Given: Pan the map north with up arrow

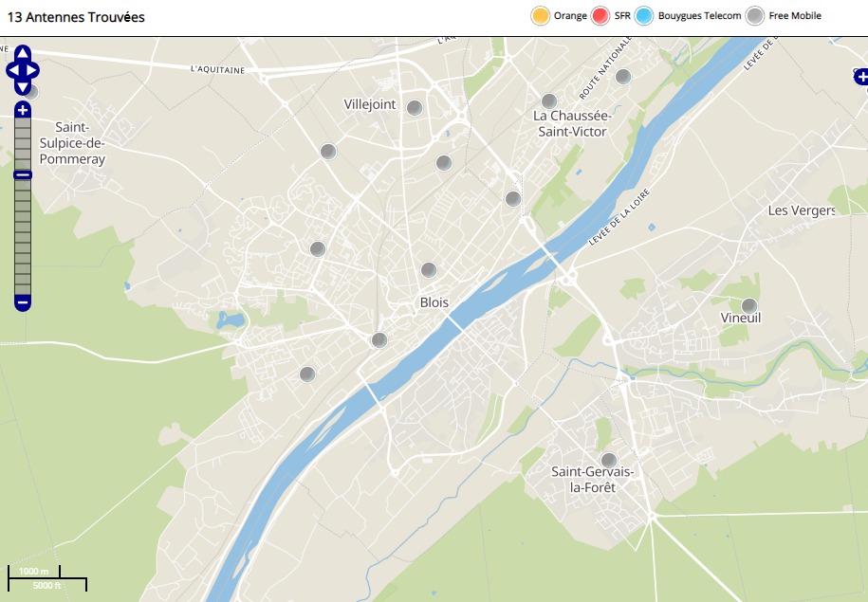Looking at the screenshot, I should (23, 53).
